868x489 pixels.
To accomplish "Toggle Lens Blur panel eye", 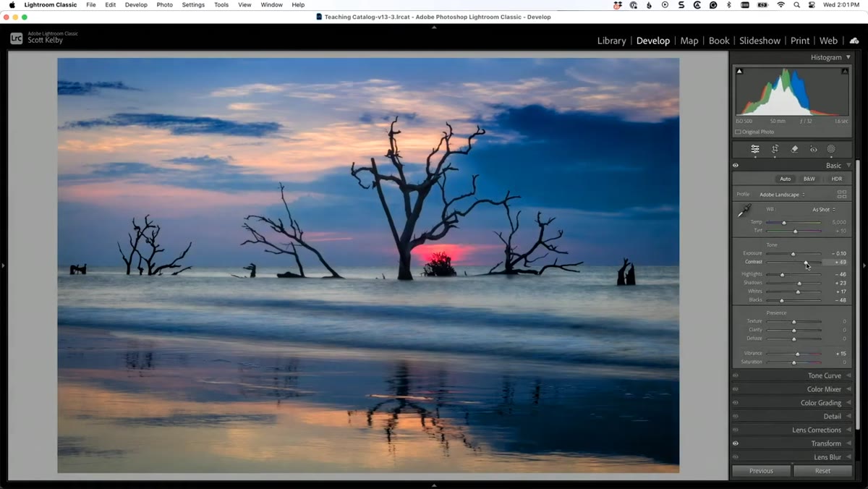I will (736, 457).
